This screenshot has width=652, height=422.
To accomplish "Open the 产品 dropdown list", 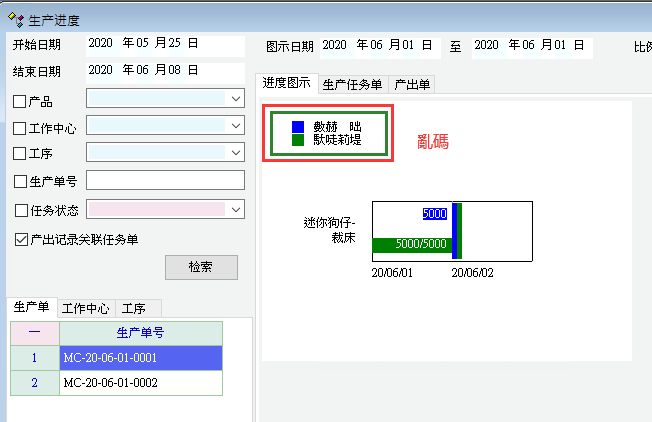I will 235,99.
